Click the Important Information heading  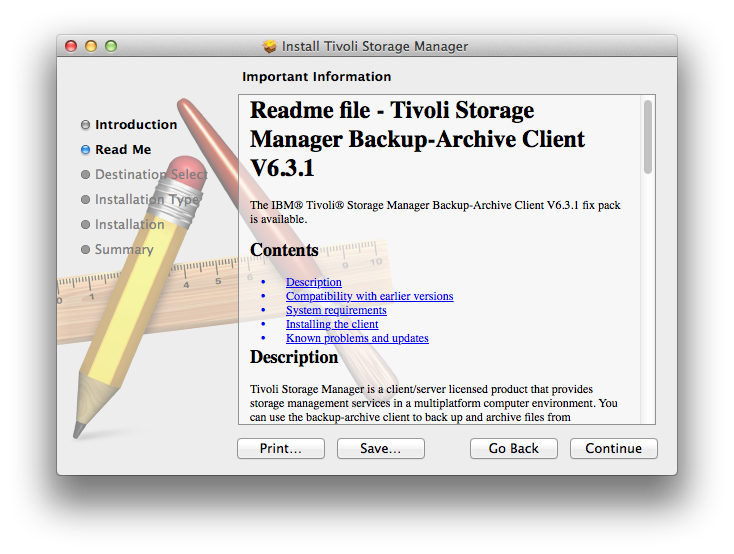(x=316, y=76)
